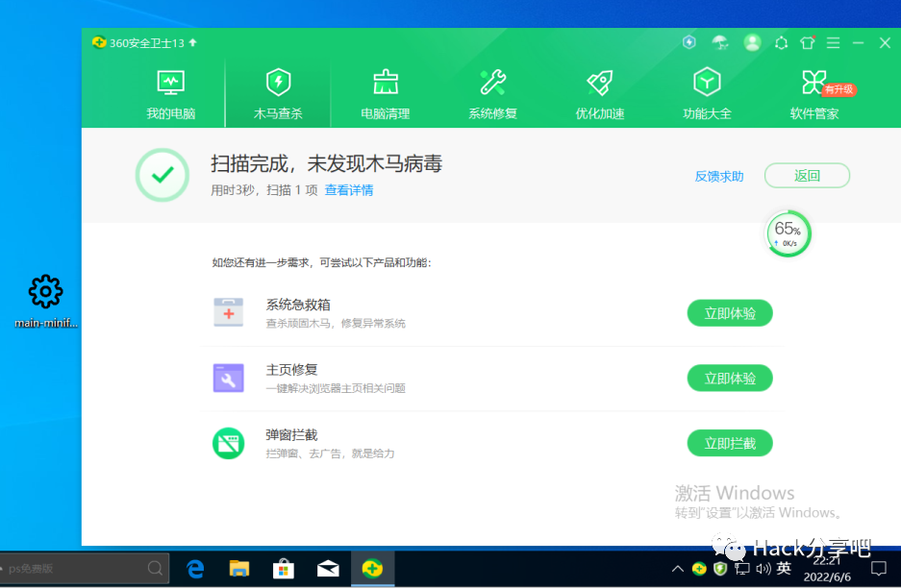Click the 系统急救箱 first-aid icon
This screenshot has width=901, height=588.
(x=229, y=312)
